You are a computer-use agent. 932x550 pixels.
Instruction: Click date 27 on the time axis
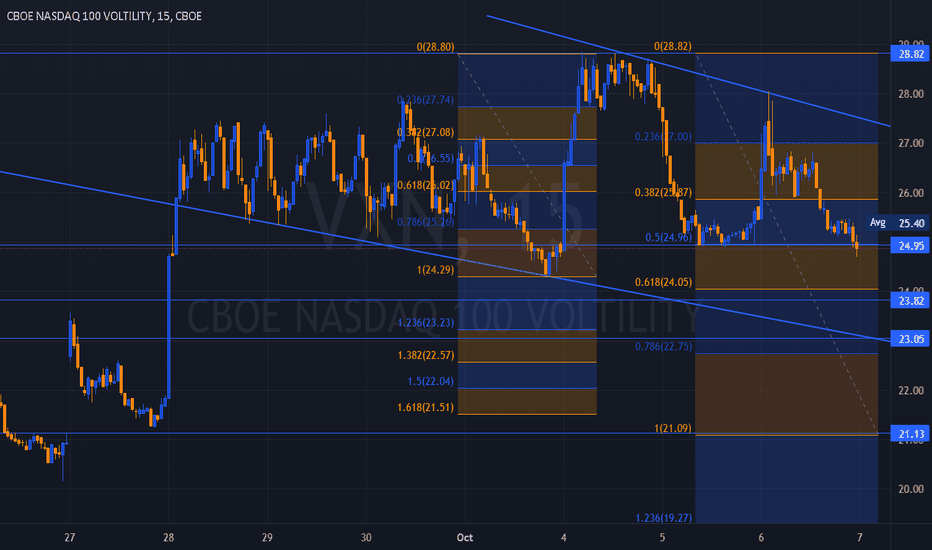coord(70,538)
